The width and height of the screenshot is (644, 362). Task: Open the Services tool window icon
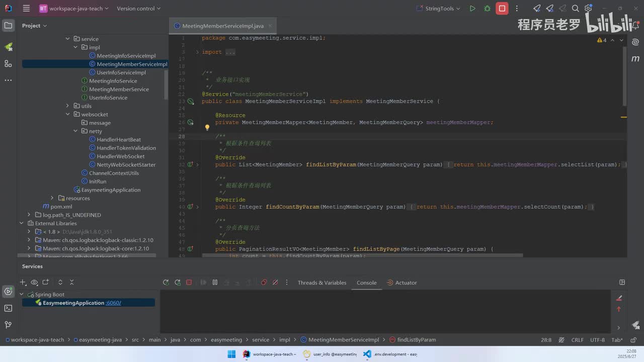[8, 291]
